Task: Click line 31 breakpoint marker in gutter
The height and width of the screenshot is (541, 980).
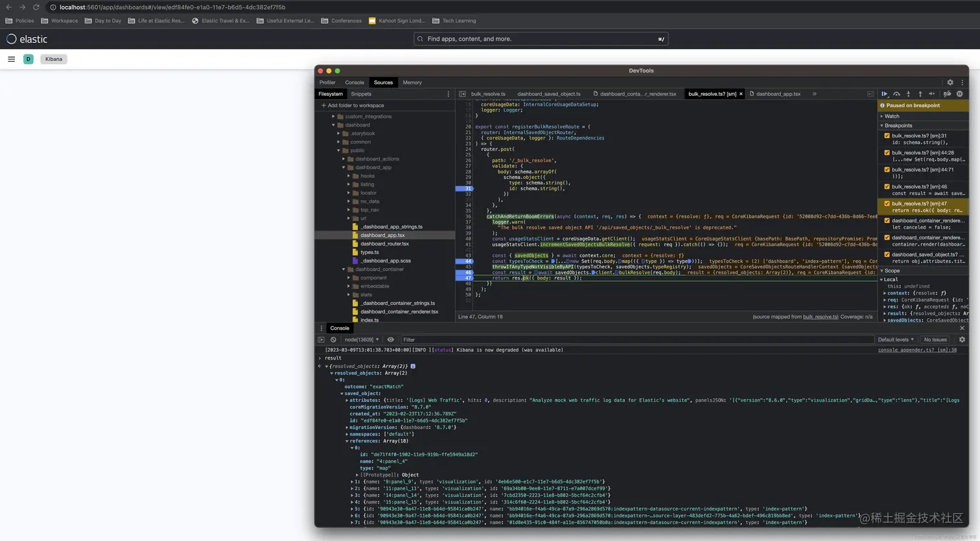Action: pyautogui.click(x=464, y=189)
